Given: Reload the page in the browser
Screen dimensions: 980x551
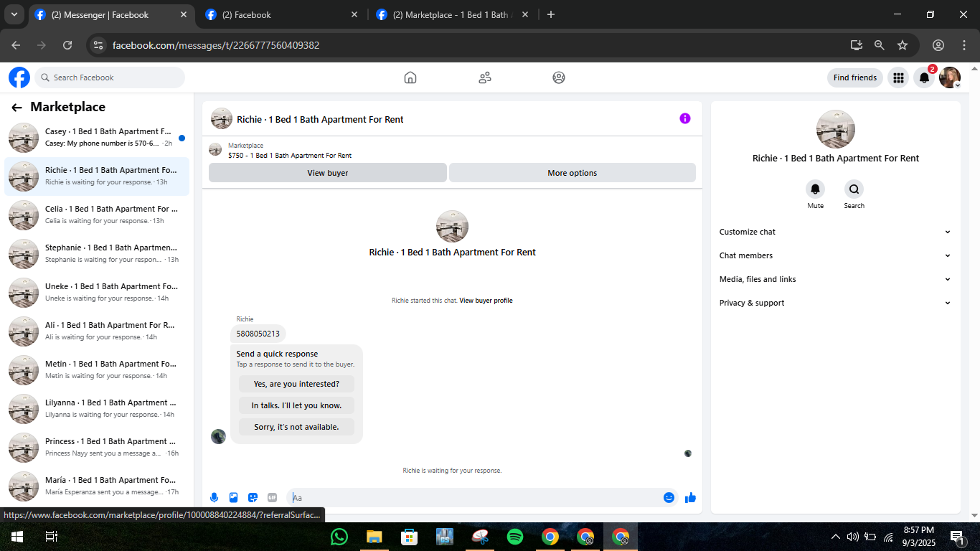Looking at the screenshot, I should tap(67, 45).
